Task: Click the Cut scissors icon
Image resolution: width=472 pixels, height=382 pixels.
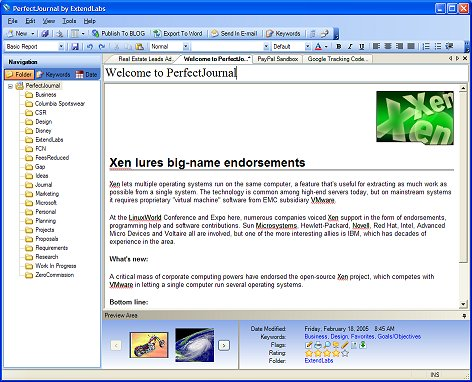Action: coord(117,47)
